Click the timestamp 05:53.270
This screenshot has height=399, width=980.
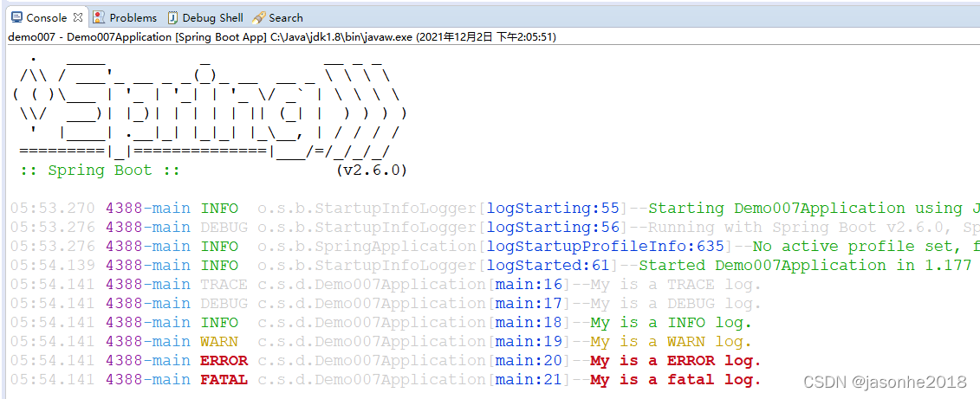(x=53, y=209)
